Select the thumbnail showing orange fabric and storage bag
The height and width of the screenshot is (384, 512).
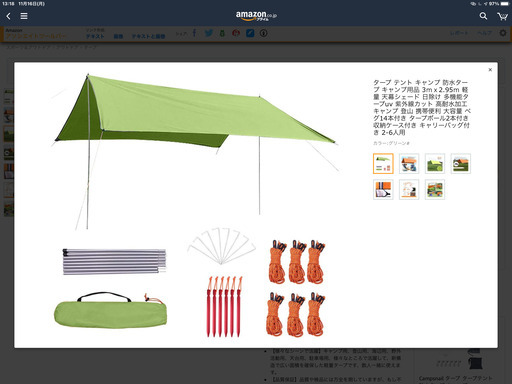pyautogui.click(x=383, y=189)
